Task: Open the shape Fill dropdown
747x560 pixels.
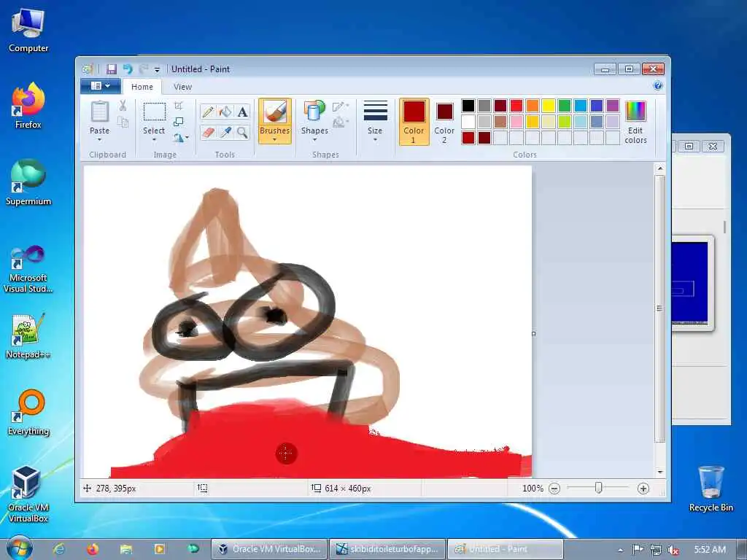Action: coord(341,122)
